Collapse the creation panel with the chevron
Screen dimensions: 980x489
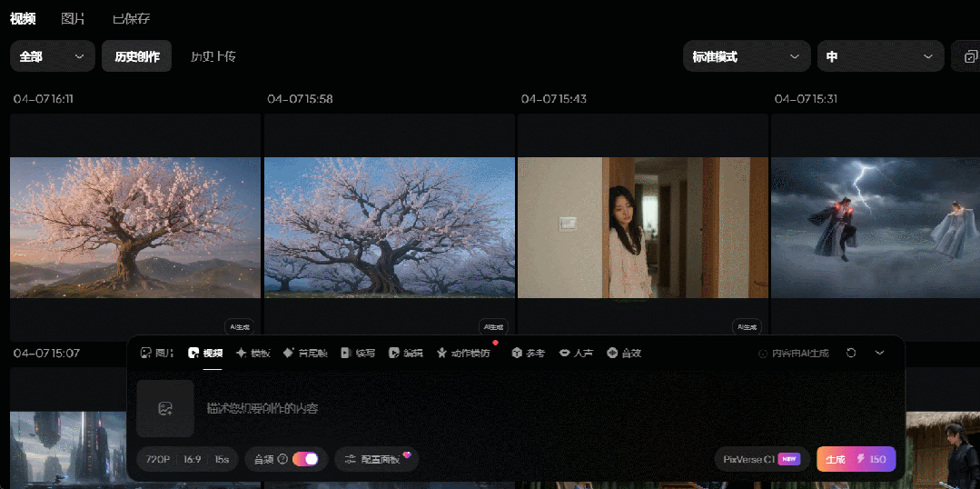pyautogui.click(x=879, y=354)
